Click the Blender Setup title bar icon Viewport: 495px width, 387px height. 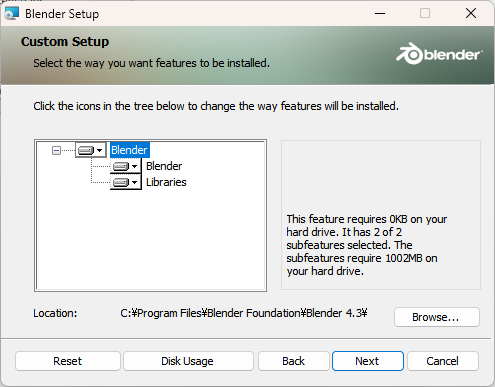pyautogui.click(x=12, y=13)
